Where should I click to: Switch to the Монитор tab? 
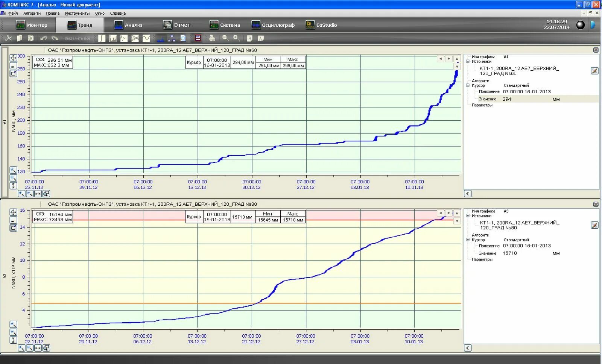tap(32, 25)
